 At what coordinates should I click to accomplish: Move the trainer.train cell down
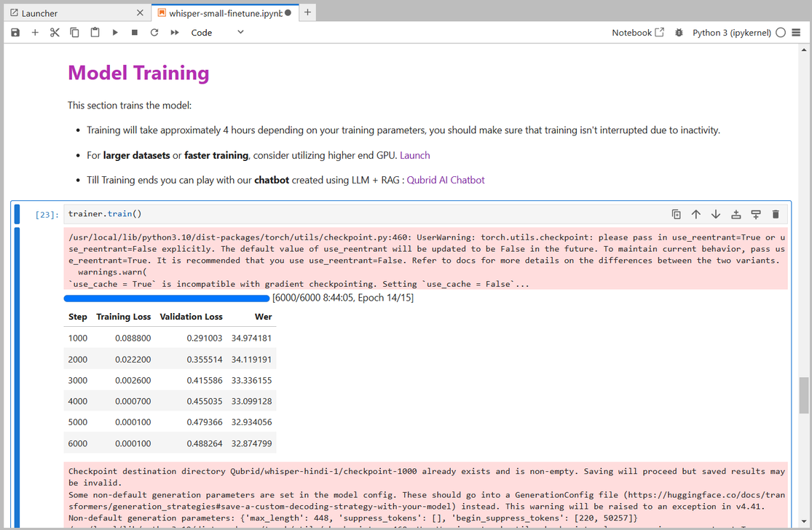716,214
